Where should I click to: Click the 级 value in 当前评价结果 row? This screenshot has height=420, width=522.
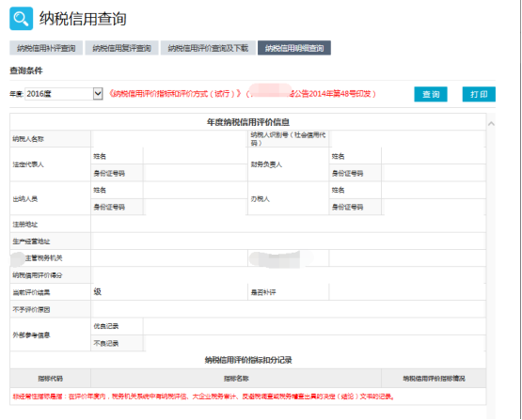pos(98,292)
